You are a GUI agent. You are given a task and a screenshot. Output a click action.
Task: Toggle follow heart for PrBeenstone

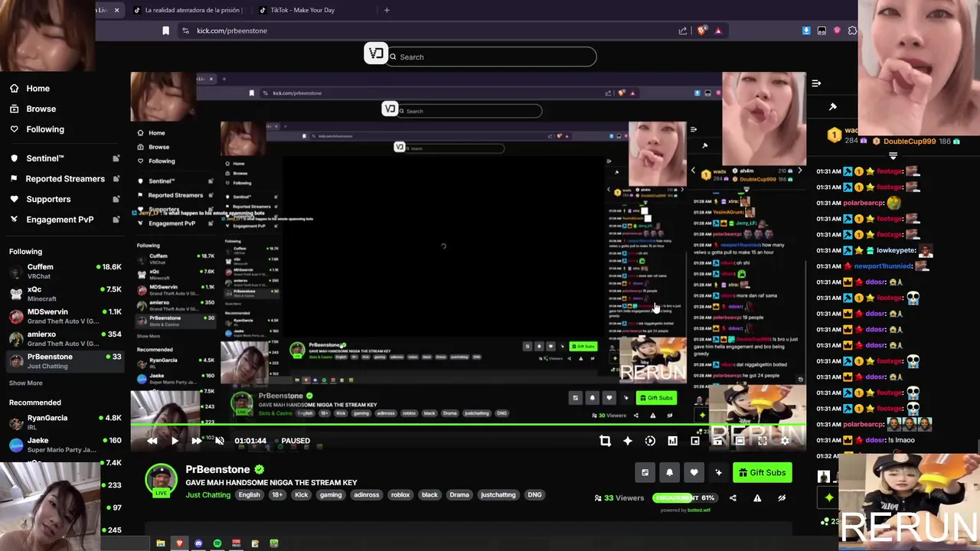click(x=694, y=473)
